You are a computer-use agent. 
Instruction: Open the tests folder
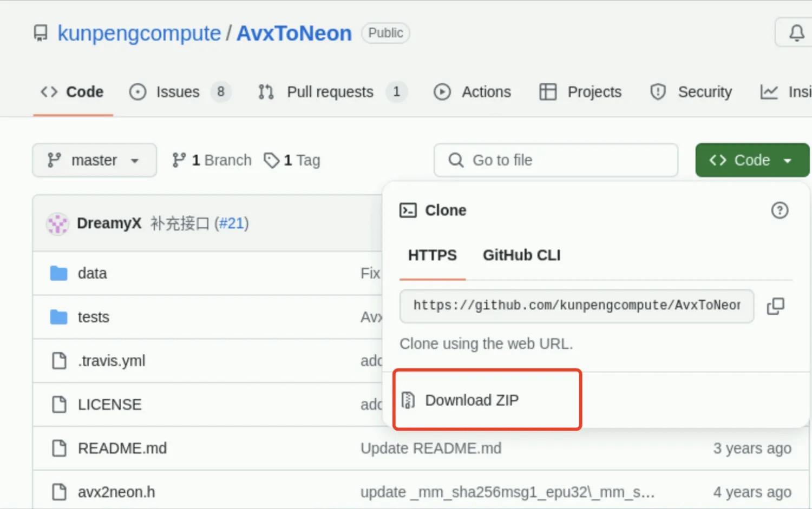tap(94, 317)
